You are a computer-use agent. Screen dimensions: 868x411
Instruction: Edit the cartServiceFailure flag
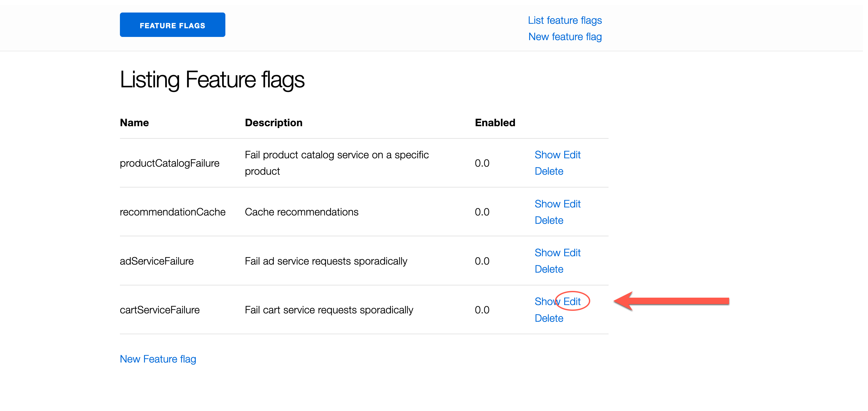pos(572,302)
